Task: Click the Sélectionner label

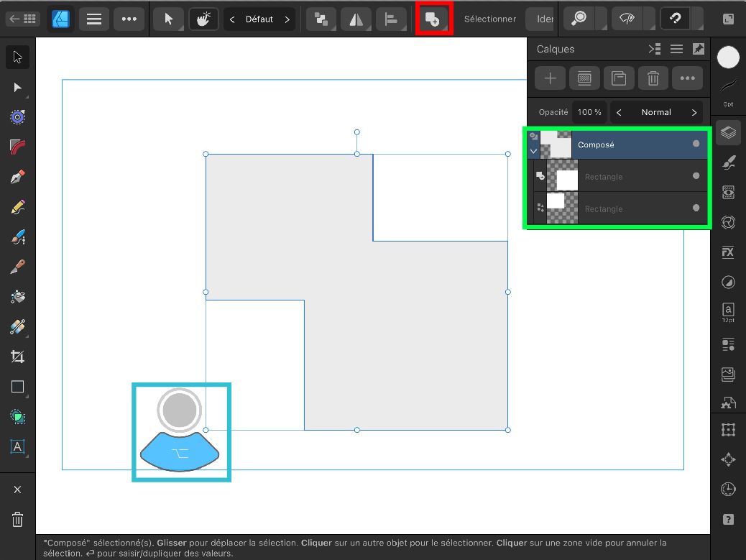Action: (490, 19)
